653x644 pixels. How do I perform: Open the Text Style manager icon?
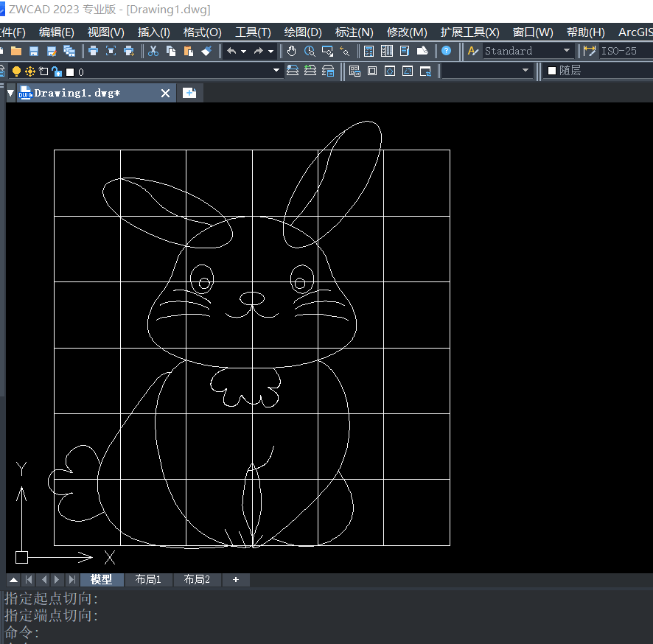[x=472, y=51]
